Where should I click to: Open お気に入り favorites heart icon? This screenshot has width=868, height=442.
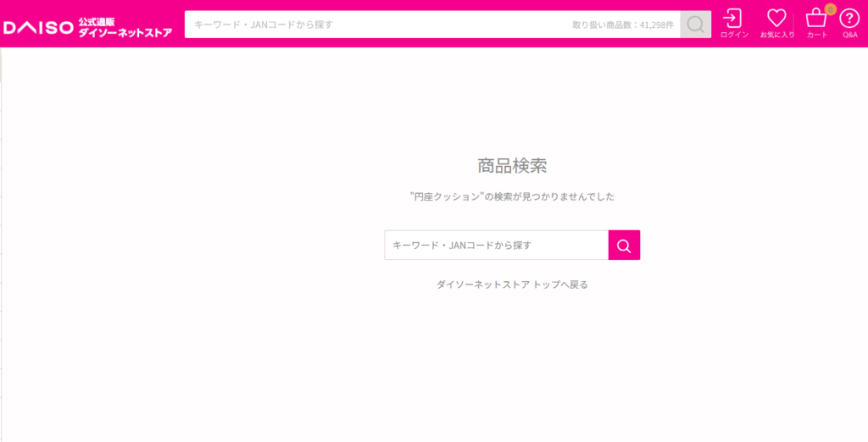(x=776, y=24)
